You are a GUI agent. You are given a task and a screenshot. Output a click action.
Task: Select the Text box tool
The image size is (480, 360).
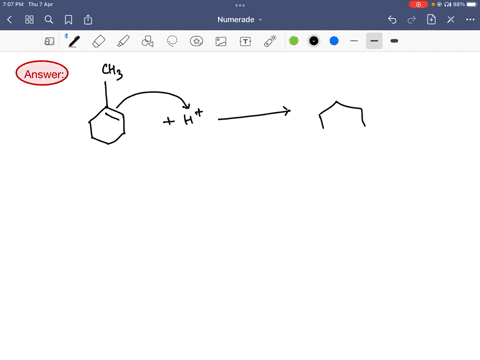coord(245,41)
